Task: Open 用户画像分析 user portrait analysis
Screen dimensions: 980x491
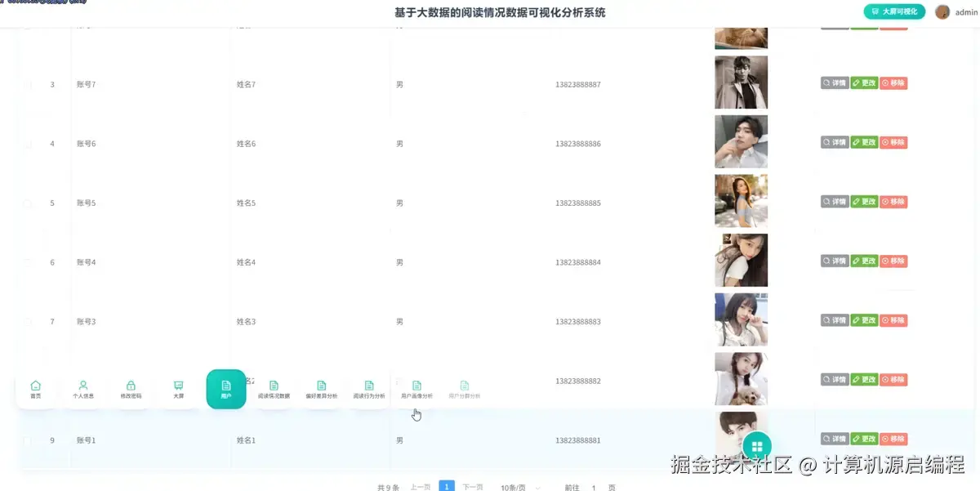Action: [x=416, y=389]
